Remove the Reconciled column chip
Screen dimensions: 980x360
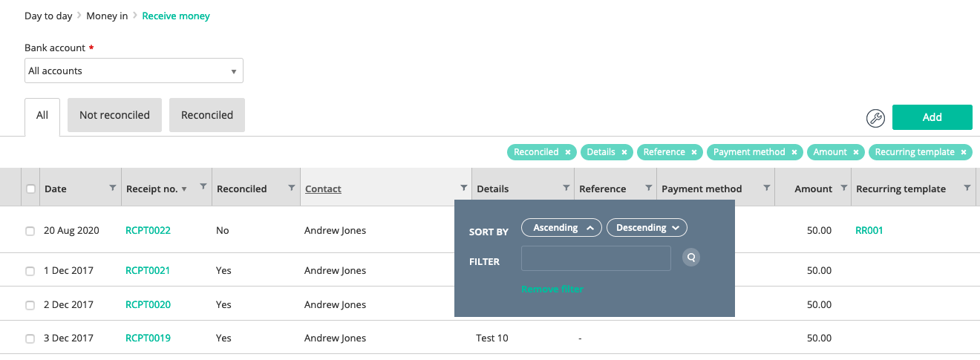coord(568,152)
